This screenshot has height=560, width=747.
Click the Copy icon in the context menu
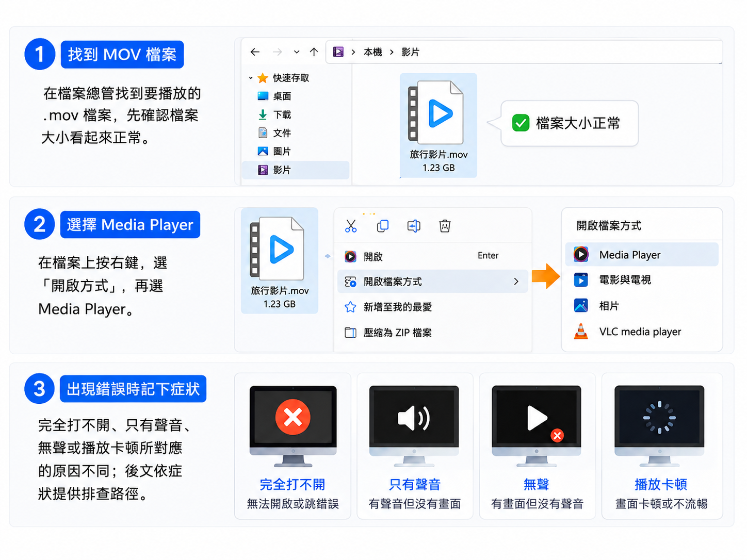click(x=383, y=226)
